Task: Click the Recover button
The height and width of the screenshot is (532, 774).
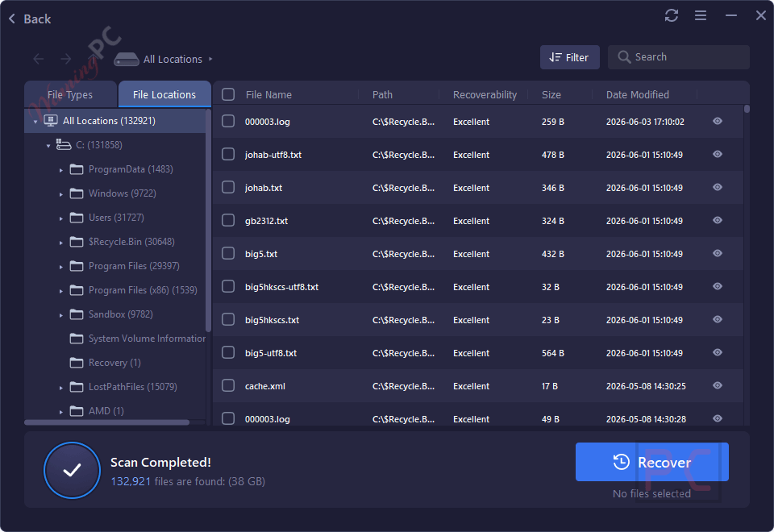Action: coord(651,462)
